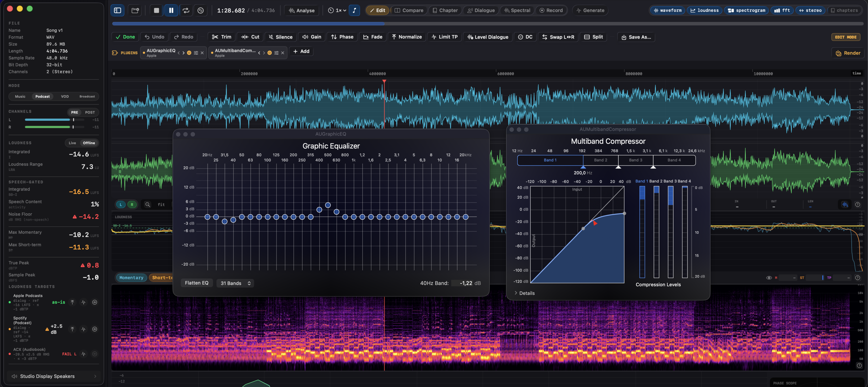Open the 31 Bands dropdown in Graphic Equalizer
This screenshot has width=868, height=387.
click(x=235, y=283)
